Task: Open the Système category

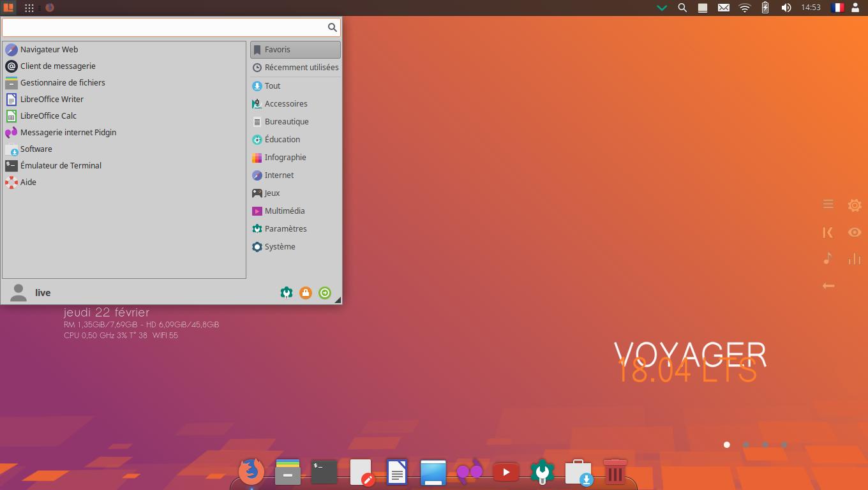Action: click(x=296, y=246)
